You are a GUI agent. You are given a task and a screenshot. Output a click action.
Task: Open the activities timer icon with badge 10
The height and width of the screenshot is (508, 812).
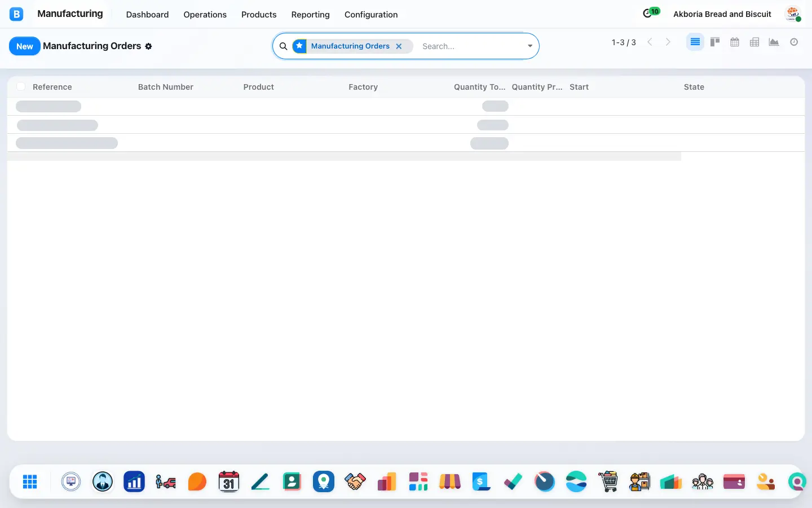click(651, 13)
